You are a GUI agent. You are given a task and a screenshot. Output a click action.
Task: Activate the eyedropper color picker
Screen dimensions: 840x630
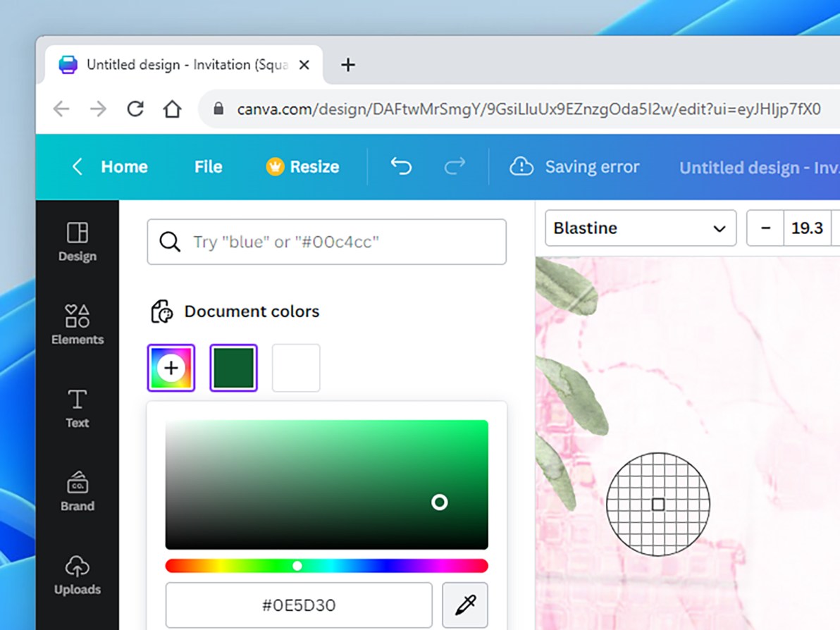click(x=464, y=605)
